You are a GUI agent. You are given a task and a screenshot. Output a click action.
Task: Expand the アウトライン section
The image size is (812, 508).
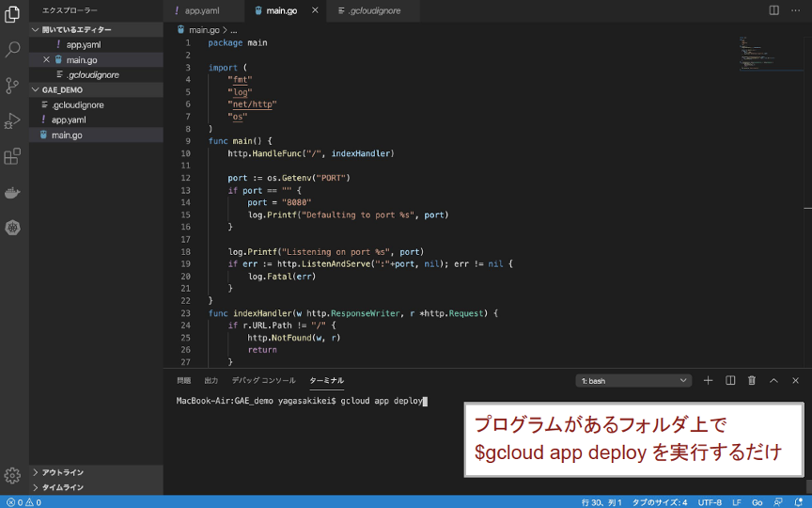tap(96, 472)
